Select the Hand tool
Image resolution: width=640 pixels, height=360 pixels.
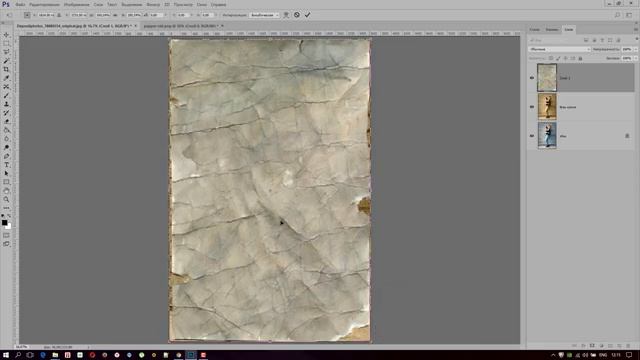tap(6, 191)
